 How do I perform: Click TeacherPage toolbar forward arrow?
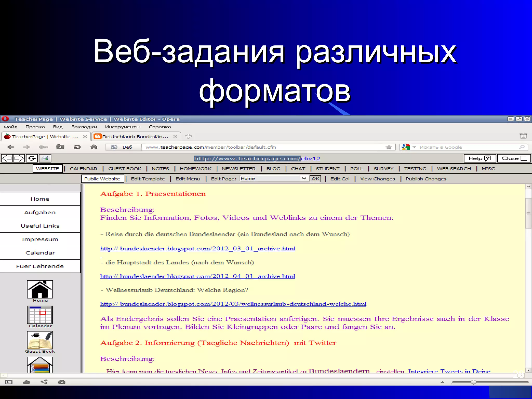[19, 158]
